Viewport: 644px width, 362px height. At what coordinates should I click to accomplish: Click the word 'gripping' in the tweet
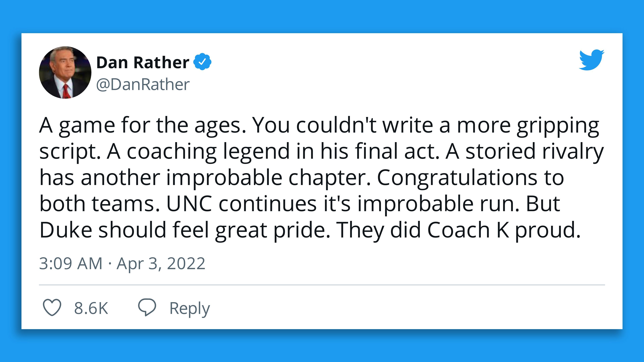click(558, 125)
